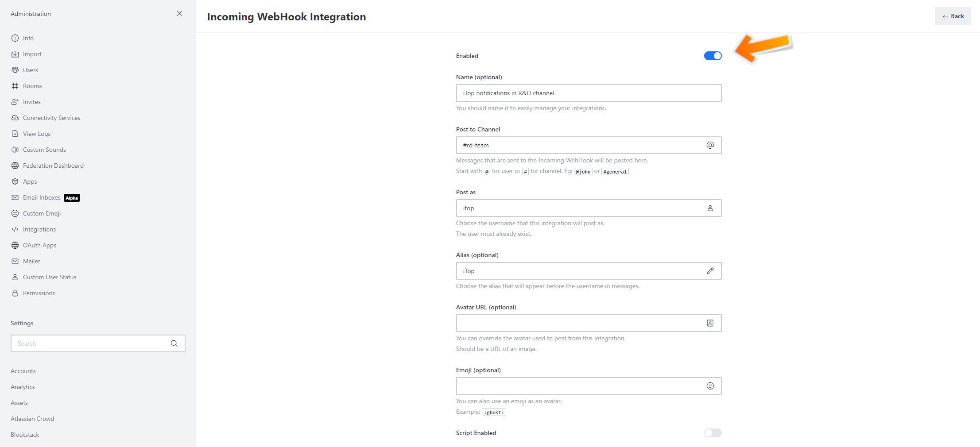Click the Permissions lock icon
This screenshot has width=980, height=447.
click(15, 293)
